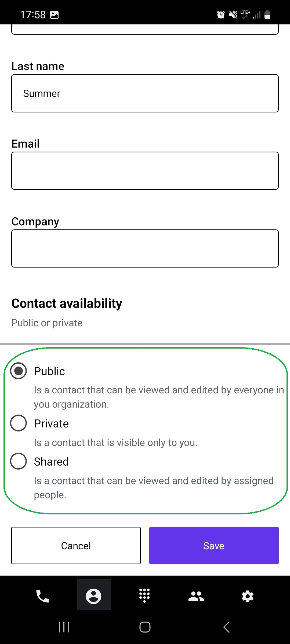
Task: Open the recent apps button
Action: [x=64, y=627]
